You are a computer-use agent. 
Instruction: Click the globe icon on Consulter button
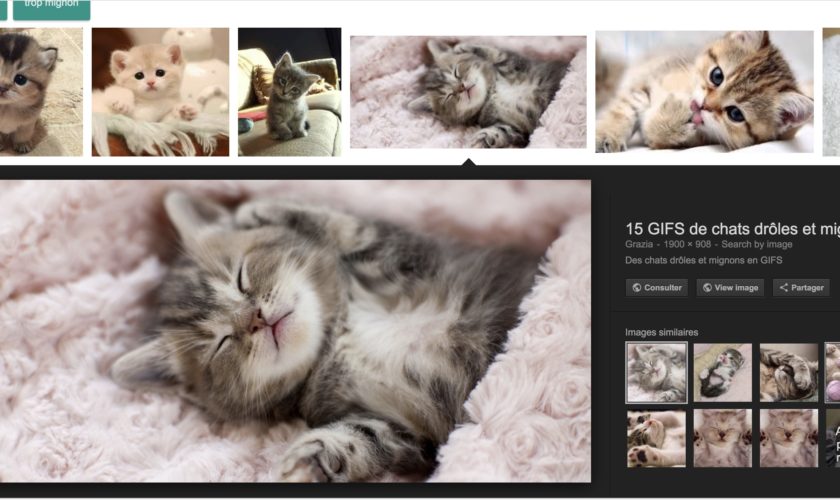(x=636, y=288)
